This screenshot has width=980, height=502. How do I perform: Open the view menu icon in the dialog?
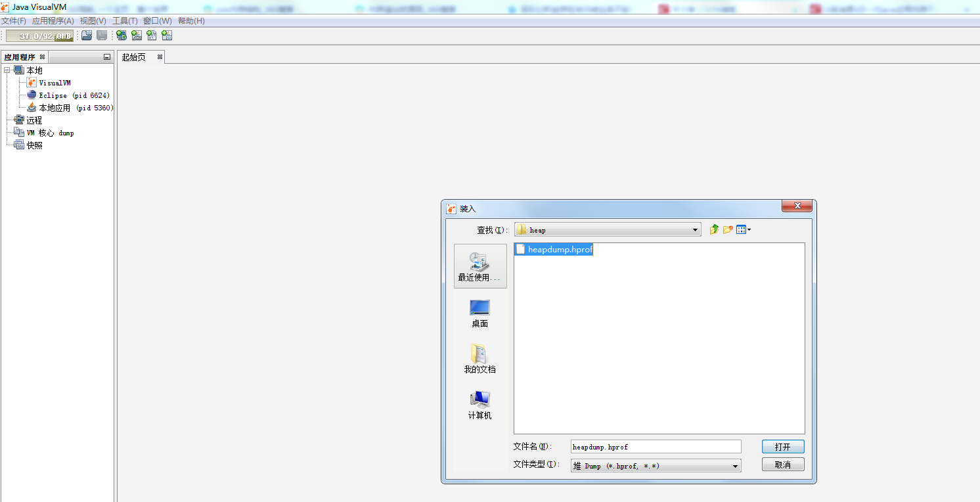pos(744,229)
